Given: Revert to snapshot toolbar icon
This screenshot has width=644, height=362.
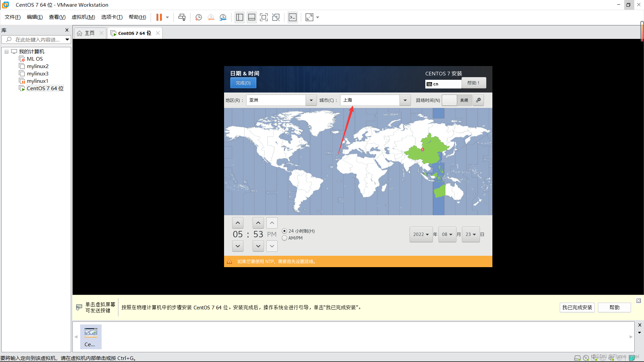Looking at the screenshot, I should 211,17.
